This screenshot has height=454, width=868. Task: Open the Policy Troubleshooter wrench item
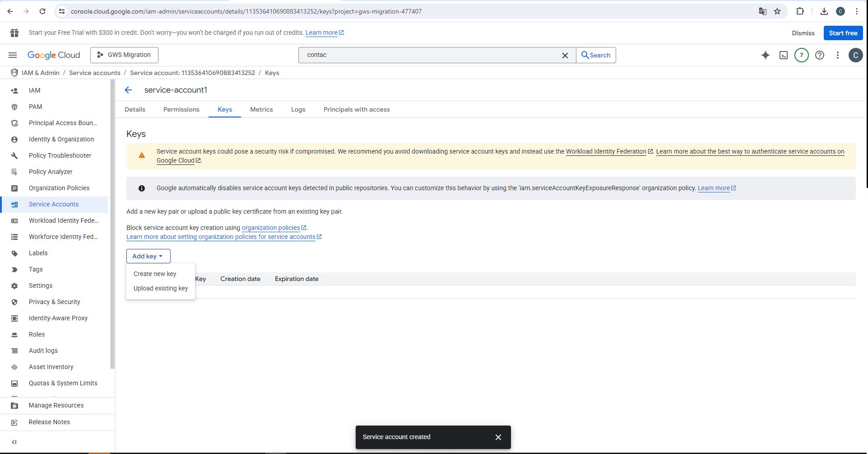pyautogui.click(x=60, y=155)
